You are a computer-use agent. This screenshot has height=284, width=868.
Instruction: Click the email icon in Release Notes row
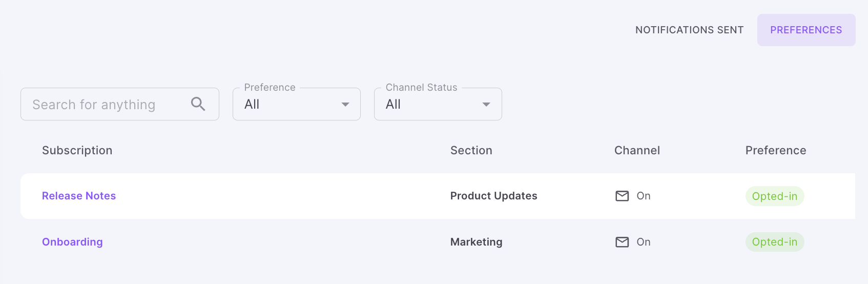point(622,196)
